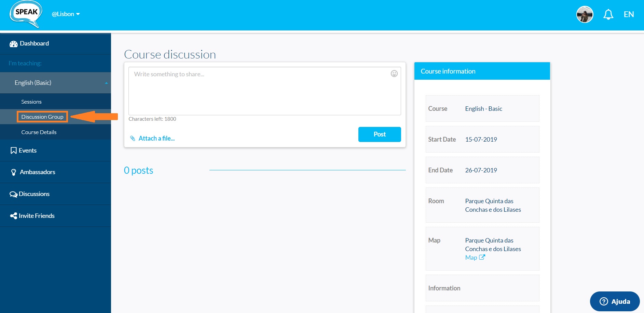This screenshot has width=644, height=313.
Task: Open the notifications bell
Action: 608,14
